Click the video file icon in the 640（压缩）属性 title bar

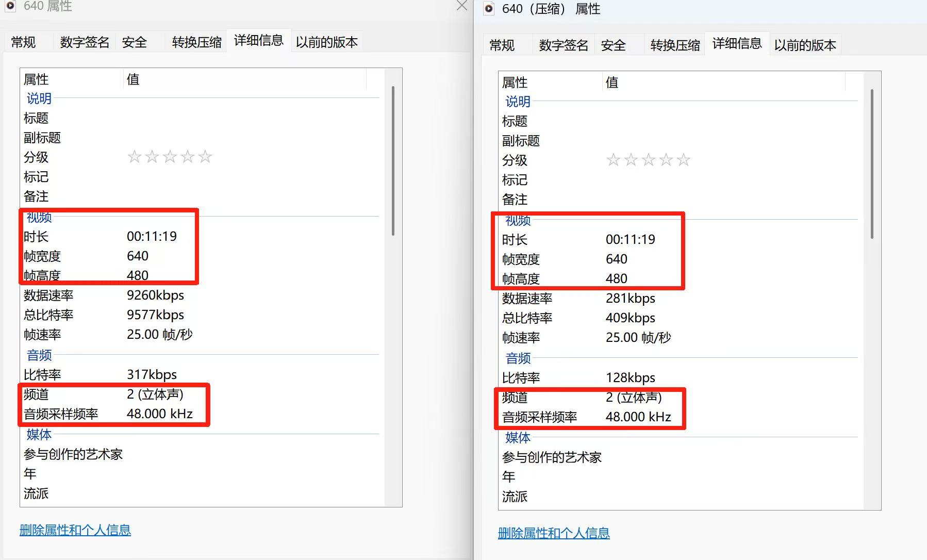tap(489, 9)
